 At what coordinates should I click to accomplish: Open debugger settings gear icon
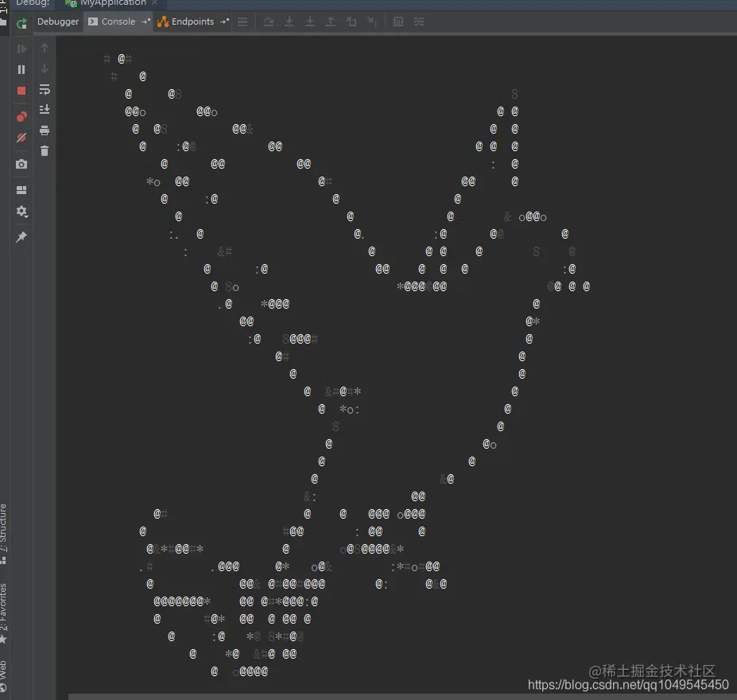click(21, 212)
